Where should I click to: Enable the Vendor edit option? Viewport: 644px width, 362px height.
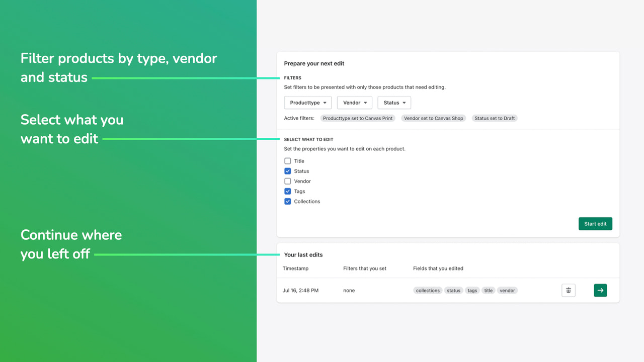pyautogui.click(x=287, y=181)
